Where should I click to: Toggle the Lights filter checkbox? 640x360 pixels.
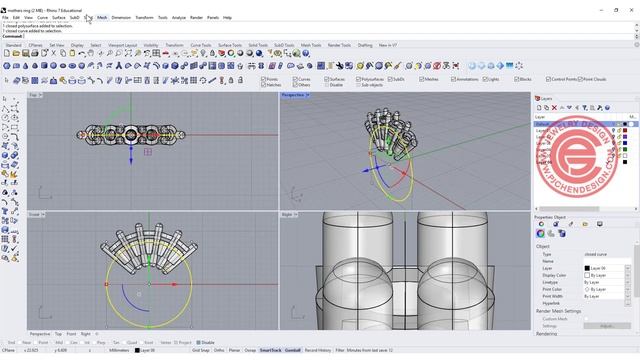click(x=485, y=79)
